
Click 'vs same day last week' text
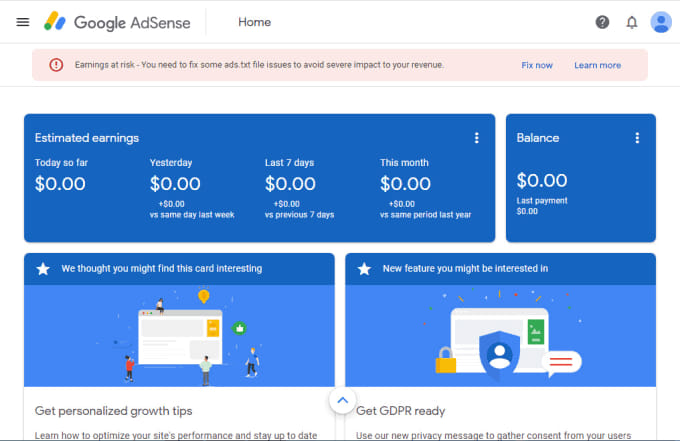click(x=192, y=215)
